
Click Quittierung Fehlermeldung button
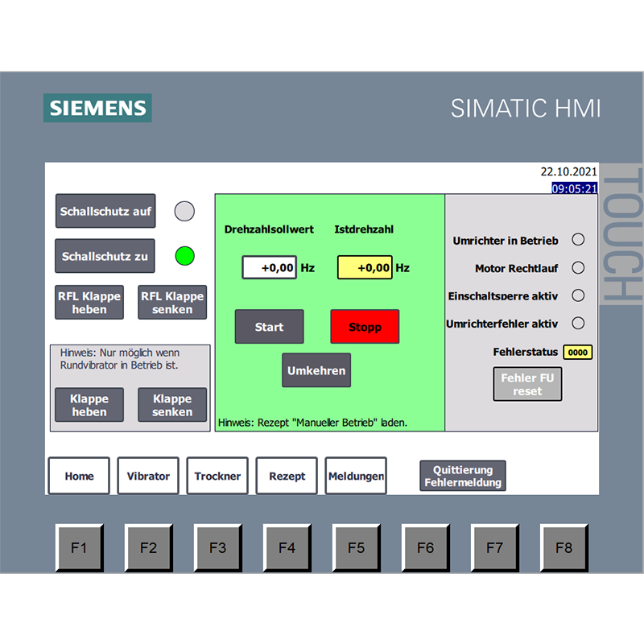tap(463, 476)
